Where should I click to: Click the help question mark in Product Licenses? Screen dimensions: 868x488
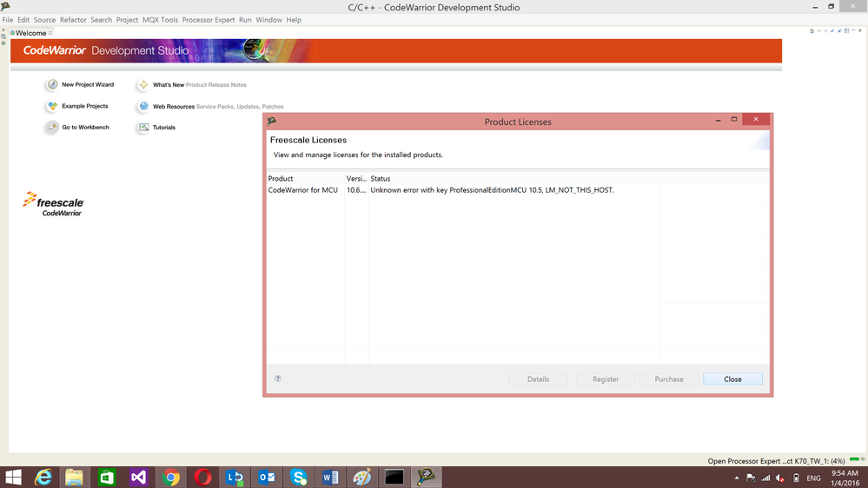tap(278, 379)
